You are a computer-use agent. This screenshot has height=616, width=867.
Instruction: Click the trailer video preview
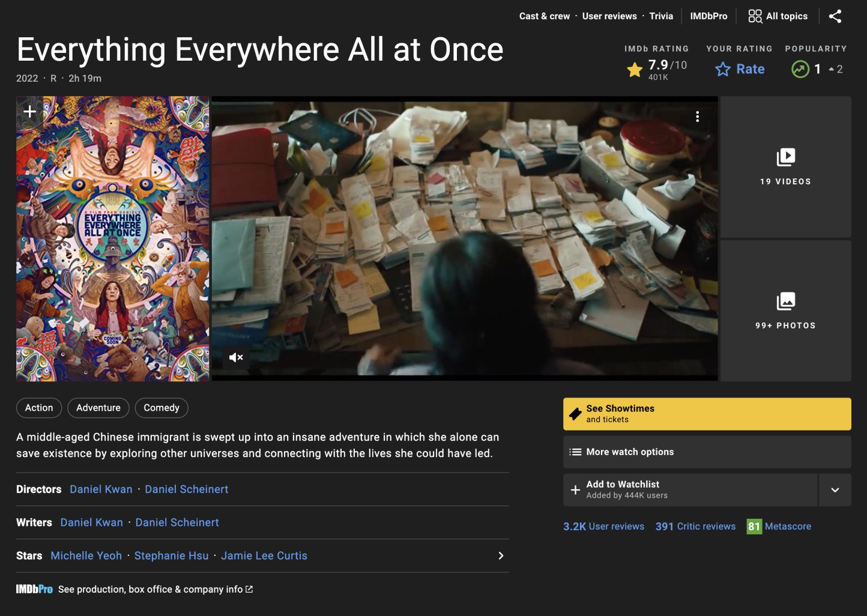coord(465,239)
